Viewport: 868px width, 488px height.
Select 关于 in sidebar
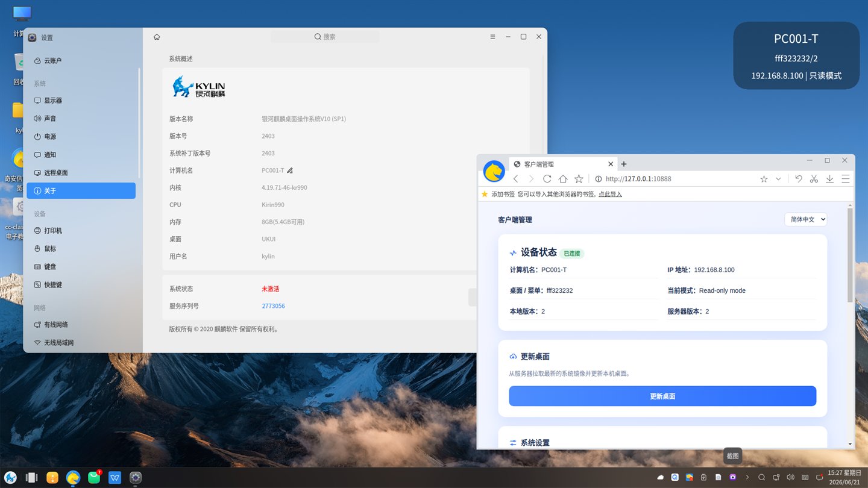81,191
